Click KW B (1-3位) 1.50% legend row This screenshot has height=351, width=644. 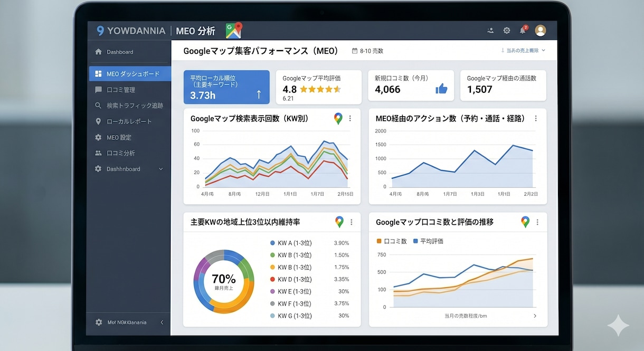click(x=309, y=255)
